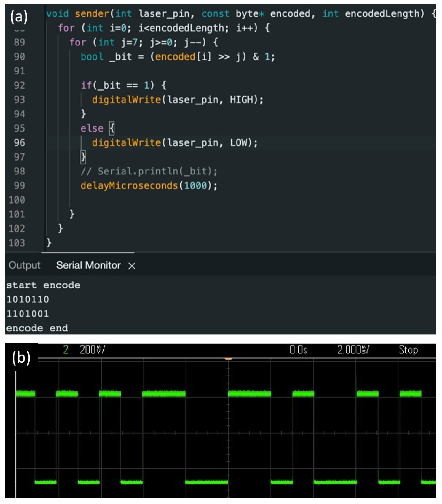Select the Serial Monitor tab
This screenshot has height=504, width=442.
coord(88,265)
